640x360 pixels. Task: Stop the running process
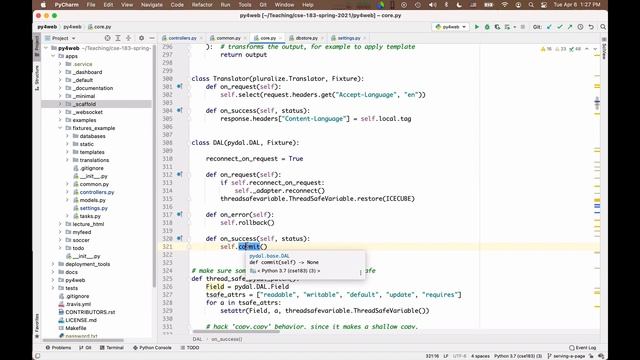pos(522,27)
